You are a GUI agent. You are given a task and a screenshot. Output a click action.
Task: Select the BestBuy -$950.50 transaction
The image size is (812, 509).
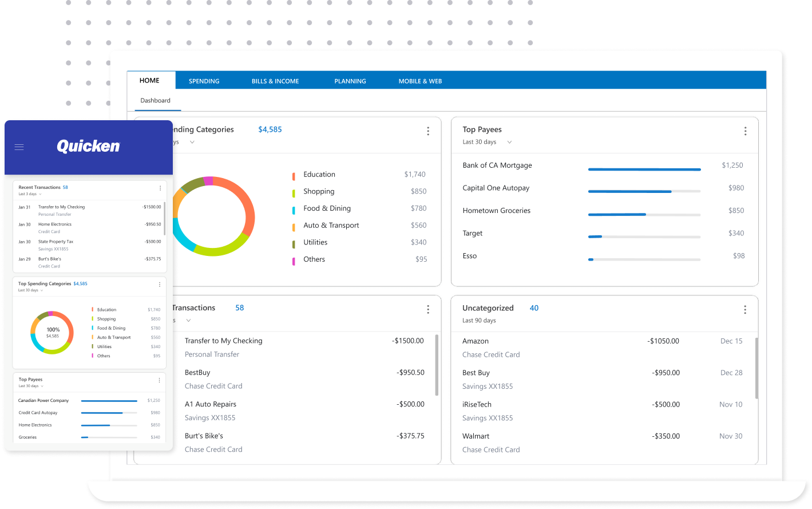click(x=304, y=379)
